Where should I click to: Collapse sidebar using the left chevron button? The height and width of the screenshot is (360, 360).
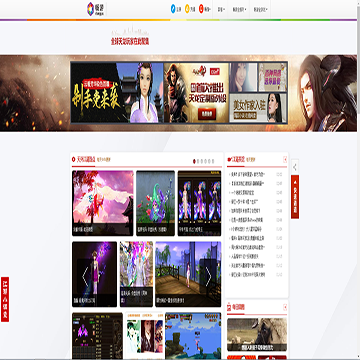[x=295, y=167]
